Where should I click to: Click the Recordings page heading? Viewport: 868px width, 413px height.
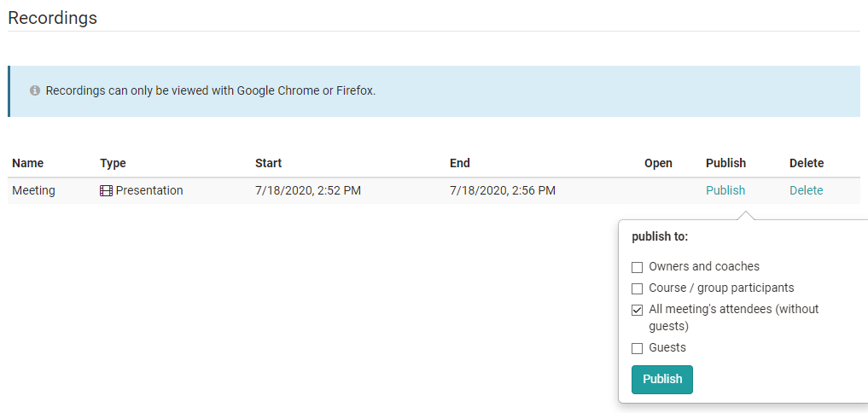(52, 17)
